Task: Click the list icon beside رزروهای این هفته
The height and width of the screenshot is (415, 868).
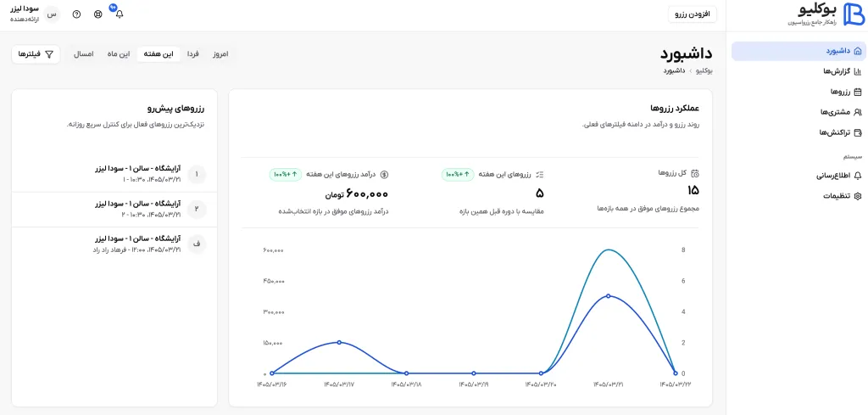Action: [x=540, y=175]
